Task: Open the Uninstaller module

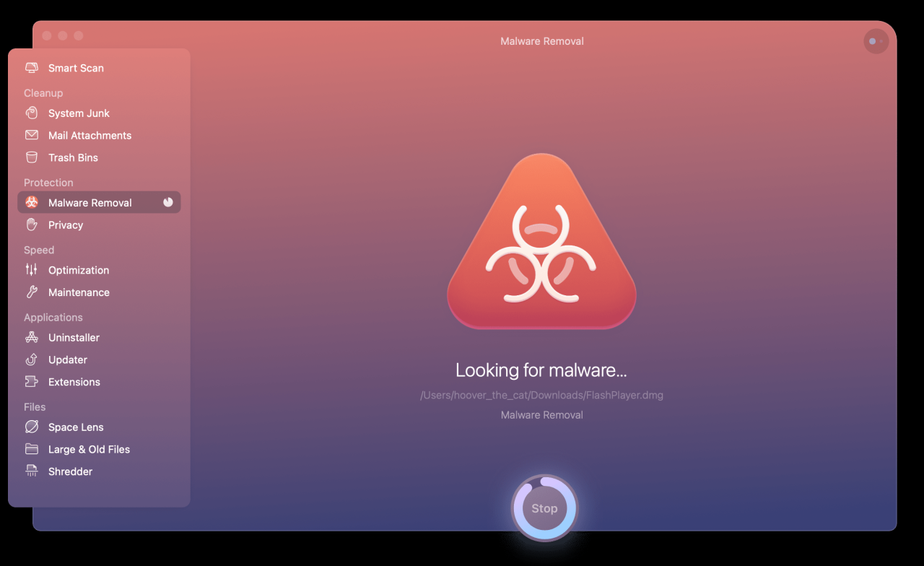Action: [x=99, y=337]
